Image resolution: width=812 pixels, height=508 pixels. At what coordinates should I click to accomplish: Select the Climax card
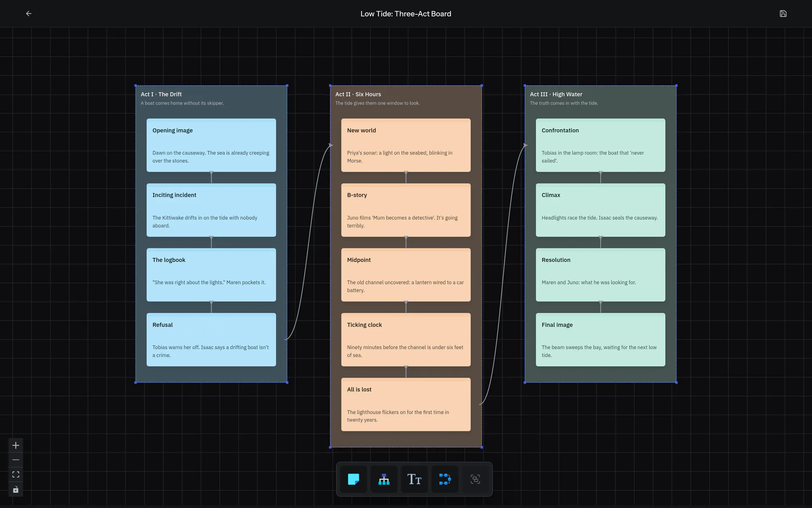click(600, 210)
